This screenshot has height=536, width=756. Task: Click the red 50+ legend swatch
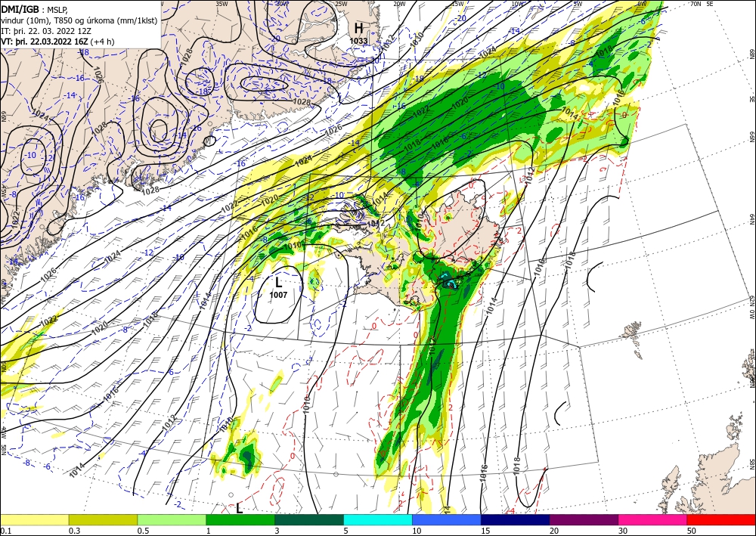click(x=721, y=519)
